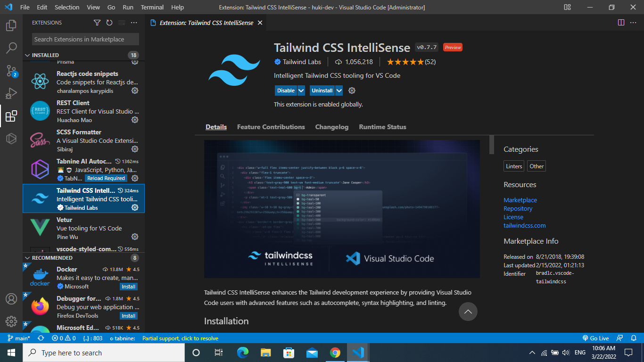Screen dimensions: 644x362
Task: Click Tailwind Labs publisher link
Action: pyautogui.click(x=302, y=62)
